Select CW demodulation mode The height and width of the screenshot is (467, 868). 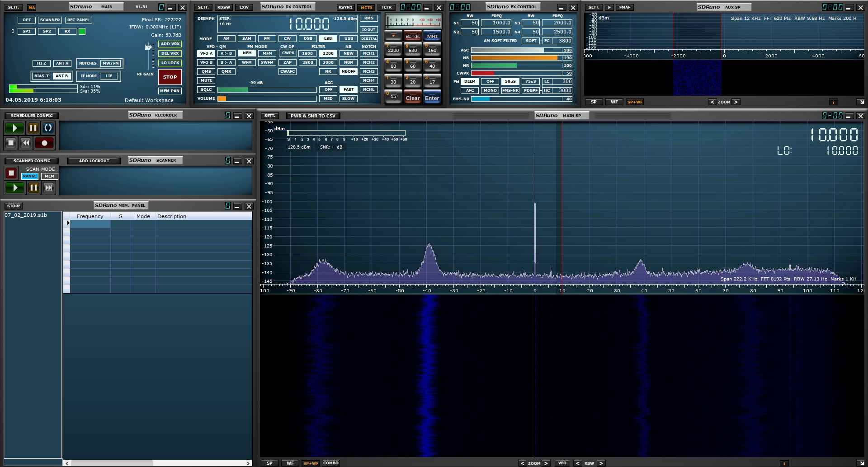coord(287,38)
